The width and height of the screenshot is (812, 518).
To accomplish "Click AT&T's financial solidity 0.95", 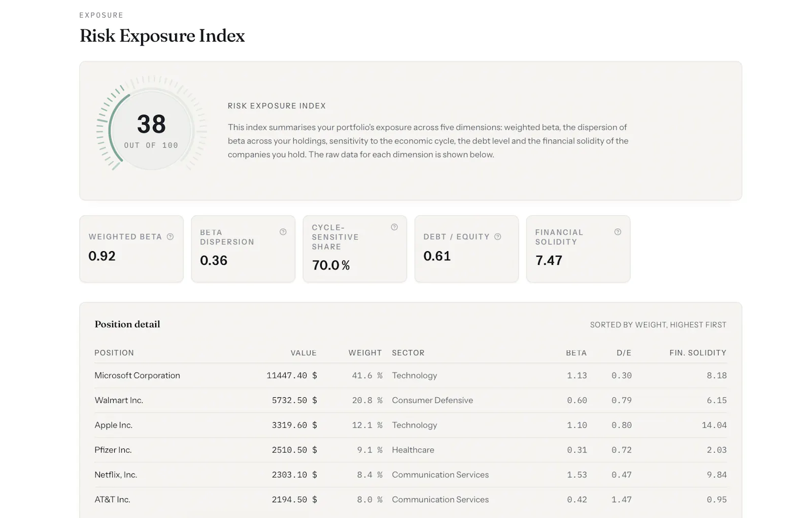I will (x=717, y=500).
